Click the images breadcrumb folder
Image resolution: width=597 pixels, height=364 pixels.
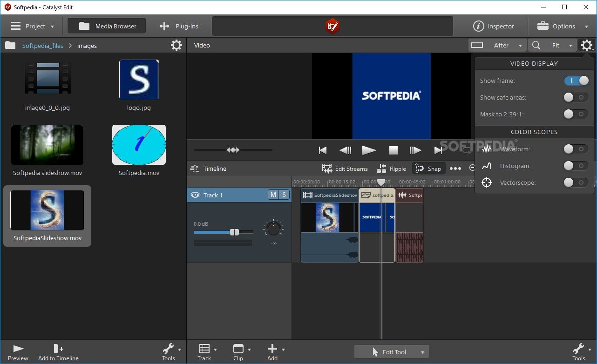87,46
